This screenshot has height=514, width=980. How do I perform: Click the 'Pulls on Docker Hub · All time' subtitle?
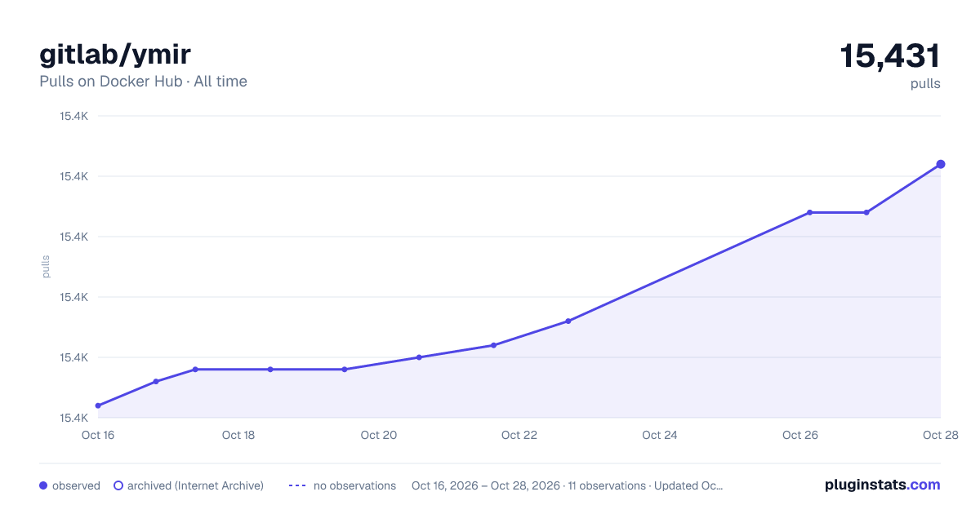(143, 82)
